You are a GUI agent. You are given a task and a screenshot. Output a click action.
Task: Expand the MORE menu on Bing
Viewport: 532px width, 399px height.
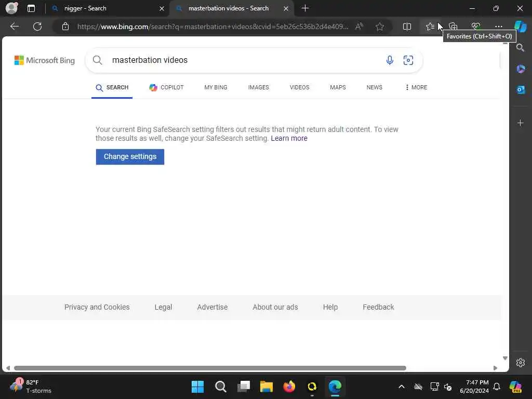tap(416, 87)
